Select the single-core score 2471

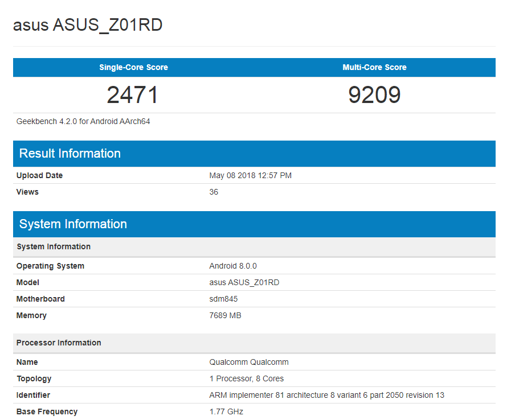pos(133,94)
